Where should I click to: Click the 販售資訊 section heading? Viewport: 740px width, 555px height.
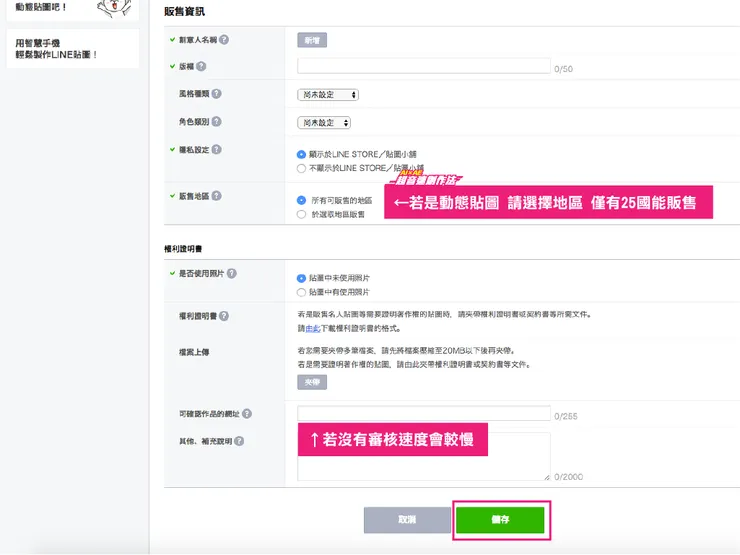pyautogui.click(x=185, y=11)
